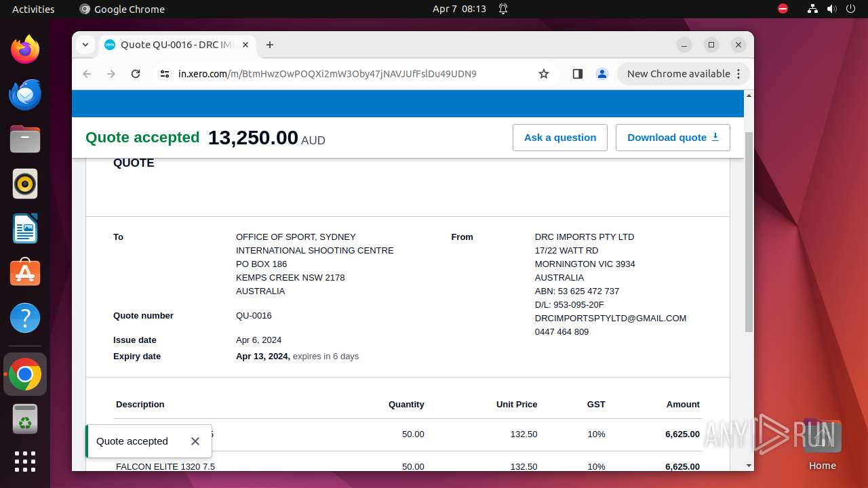Dismiss the Quote accepted notification
This screenshot has height=488, width=868.
pos(195,441)
